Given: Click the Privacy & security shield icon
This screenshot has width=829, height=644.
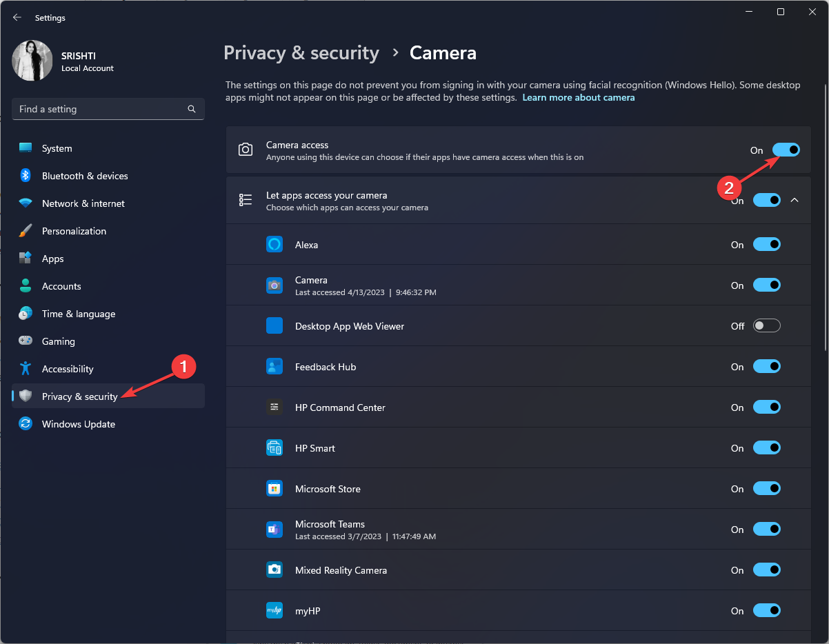Looking at the screenshot, I should [x=26, y=396].
